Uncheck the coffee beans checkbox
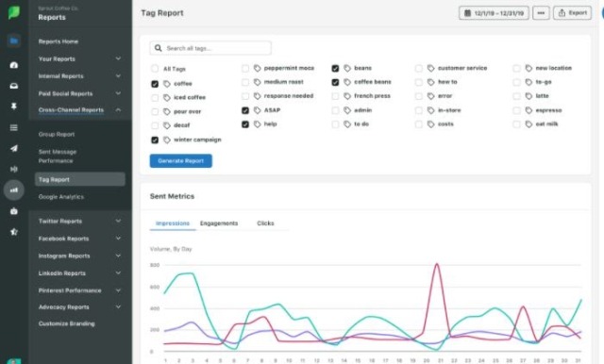 (335, 82)
